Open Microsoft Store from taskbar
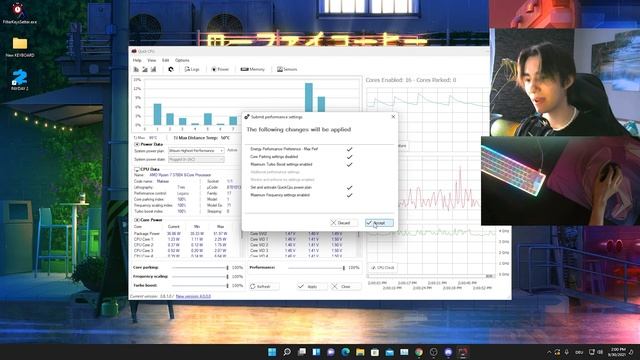Screen dimensions: 640x360 pyautogui.click(x=375, y=352)
